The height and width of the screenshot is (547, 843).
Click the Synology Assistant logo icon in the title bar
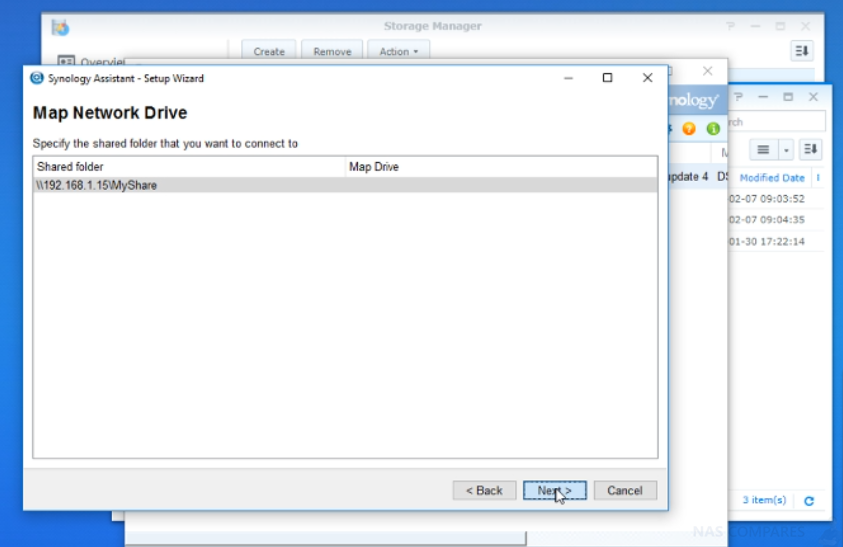coord(37,78)
